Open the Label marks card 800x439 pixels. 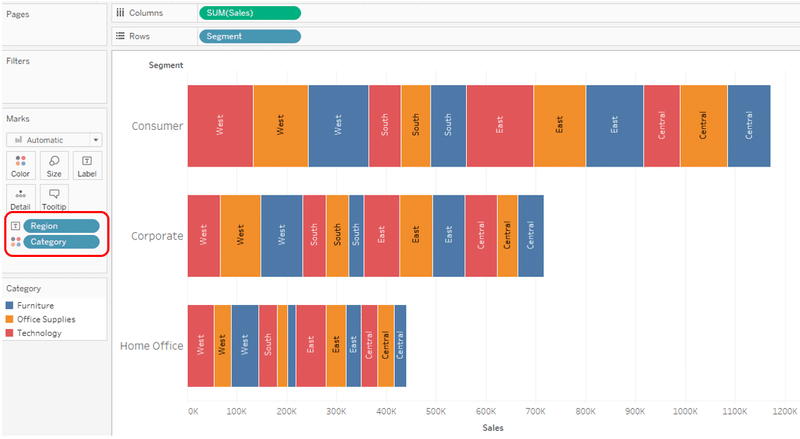tap(87, 165)
